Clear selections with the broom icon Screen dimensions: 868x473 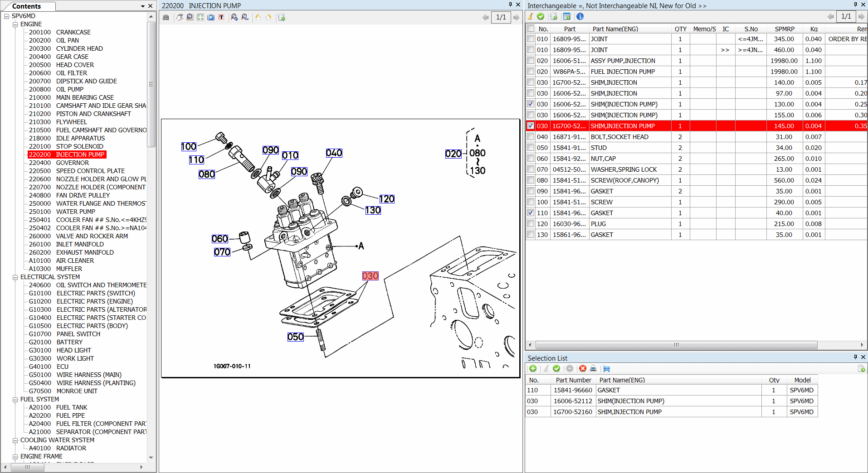coord(530,17)
